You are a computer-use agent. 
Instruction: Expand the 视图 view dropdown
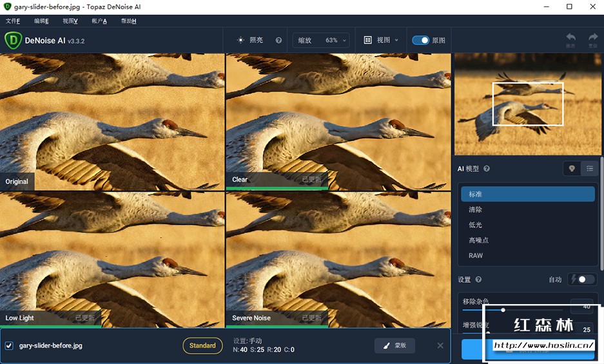(x=382, y=40)
